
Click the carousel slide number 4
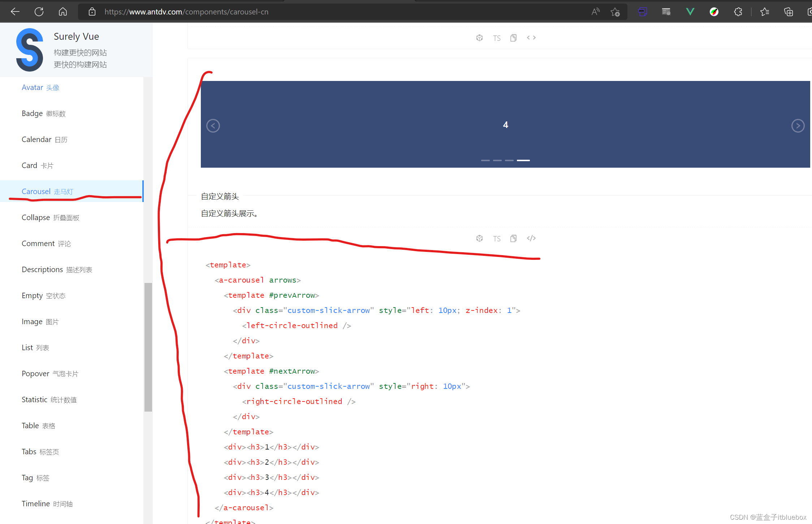click(x=505, y=125)
